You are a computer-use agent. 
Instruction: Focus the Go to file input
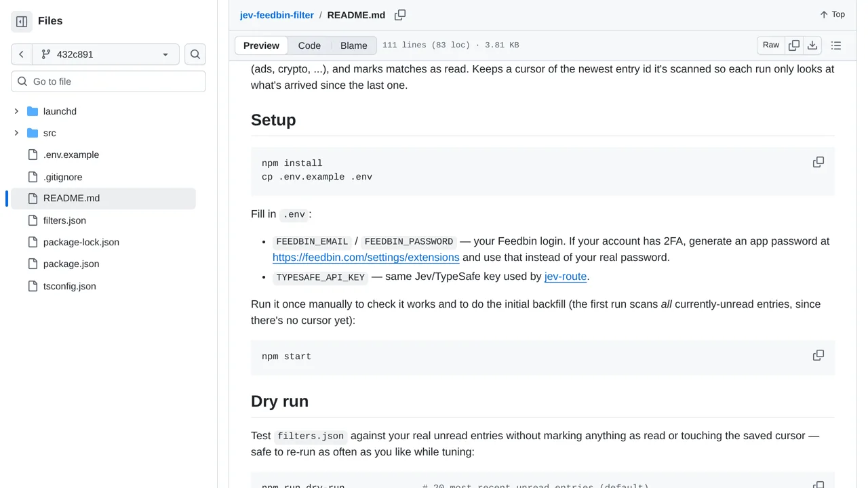108,81
